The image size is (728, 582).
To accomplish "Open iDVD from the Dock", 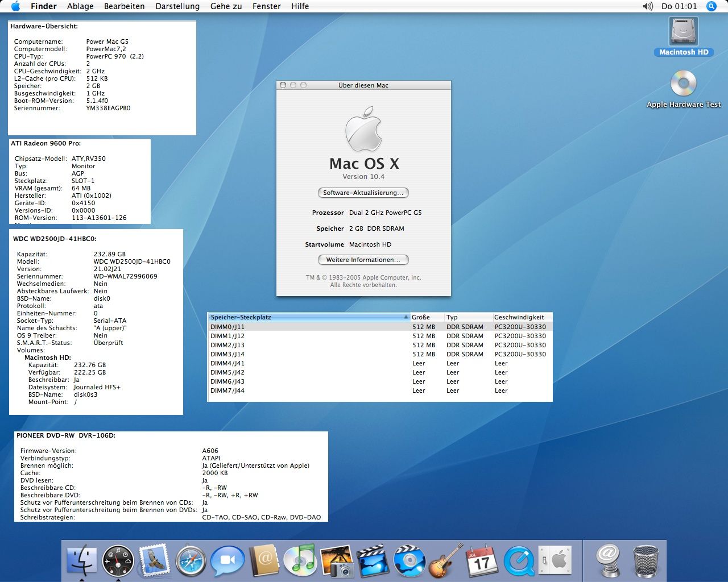I will [409, 560].
